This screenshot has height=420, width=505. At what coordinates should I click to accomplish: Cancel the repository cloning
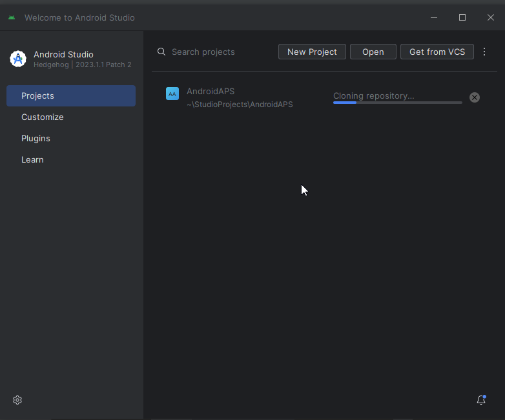[x=475, y=97]
